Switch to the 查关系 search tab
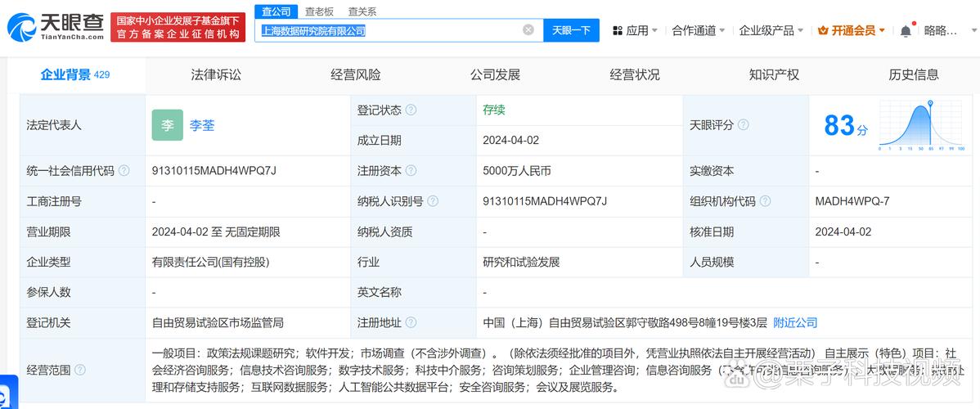This screenshot has height=409, width=980. tap(362, 11)
